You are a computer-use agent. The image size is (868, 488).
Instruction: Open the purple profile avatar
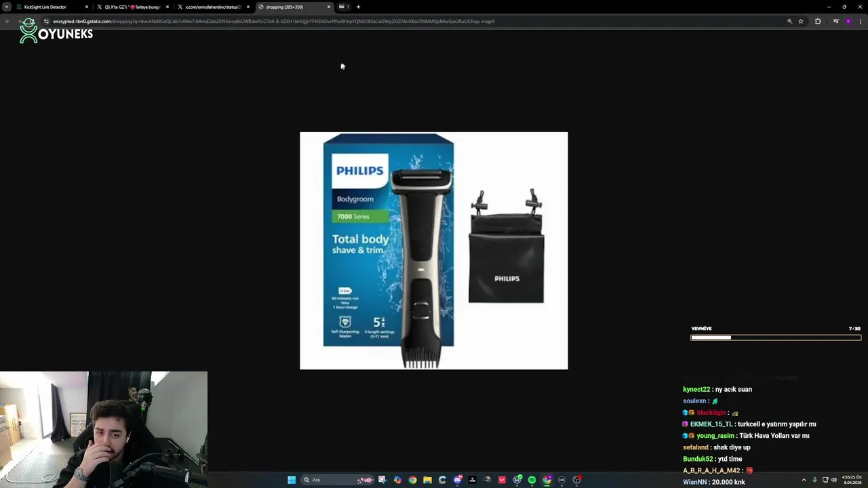(848, 21)
